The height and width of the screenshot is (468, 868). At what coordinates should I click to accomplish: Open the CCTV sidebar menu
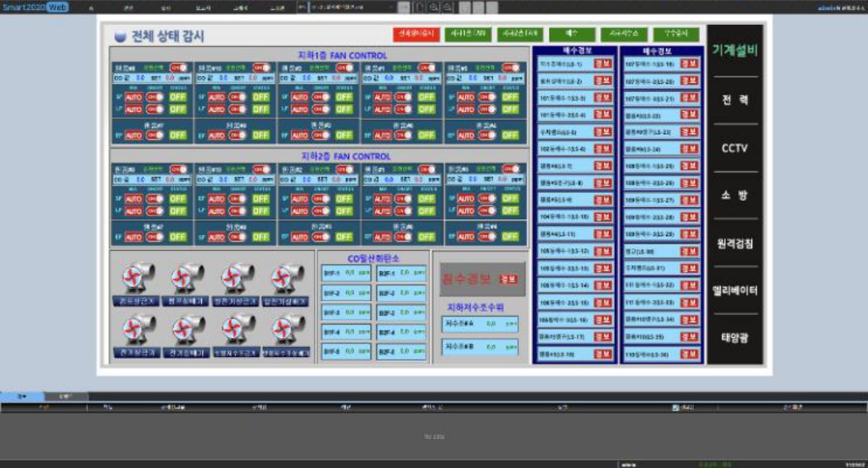735,148
